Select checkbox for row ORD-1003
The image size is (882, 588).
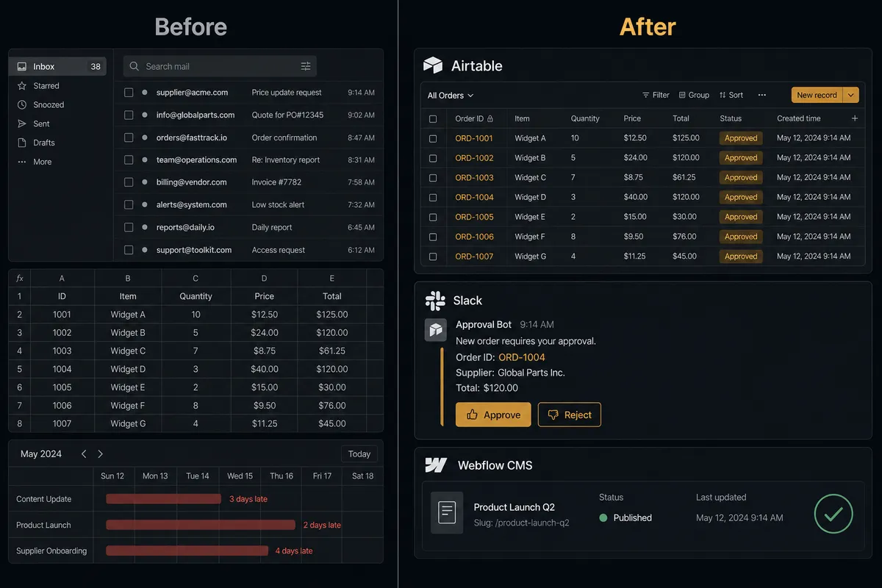(433, 178)
